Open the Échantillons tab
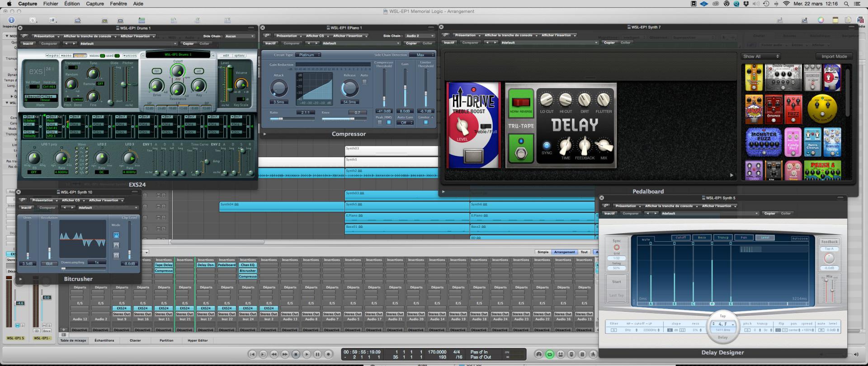Image resolution: width=868 pixels, height=366 pixels. tap(104, 340)
